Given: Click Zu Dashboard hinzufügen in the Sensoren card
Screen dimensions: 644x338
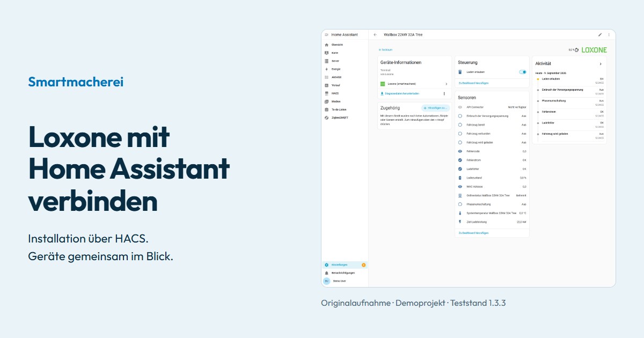Looking at the screenshot, I should tap(473, 233).
